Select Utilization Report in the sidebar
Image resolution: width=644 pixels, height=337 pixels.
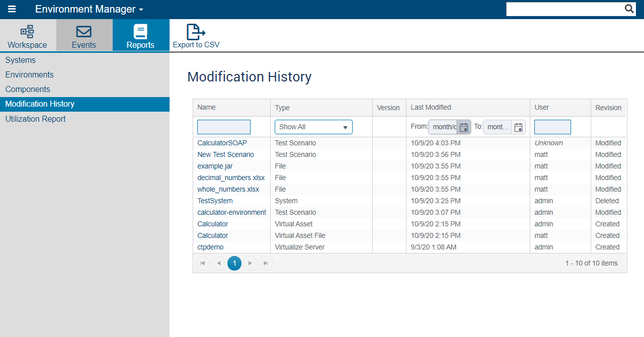pos(85,119)
